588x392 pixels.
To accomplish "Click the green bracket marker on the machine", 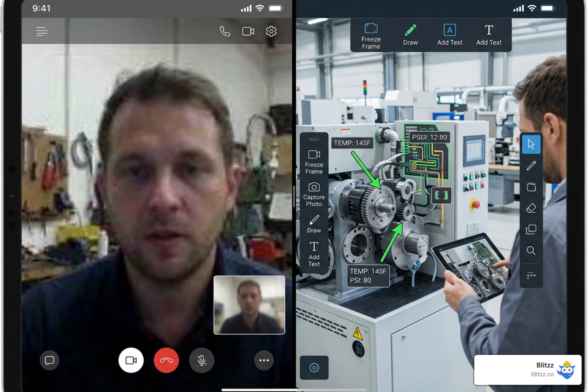I will 441,196.
